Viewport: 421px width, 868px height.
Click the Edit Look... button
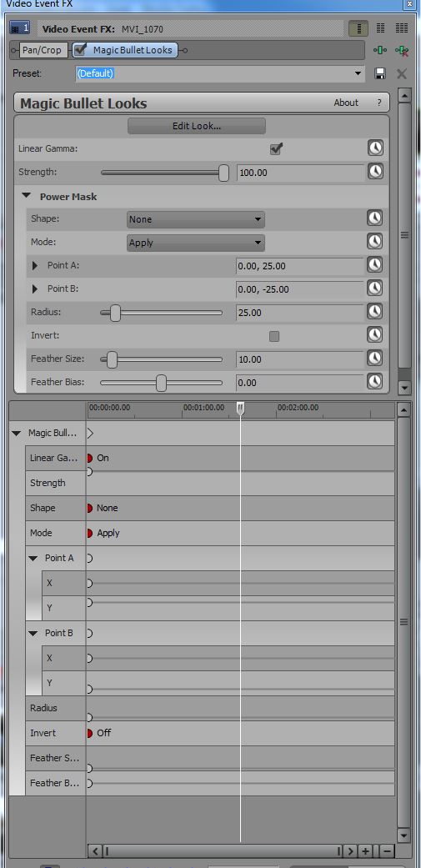tap(197, 126)
